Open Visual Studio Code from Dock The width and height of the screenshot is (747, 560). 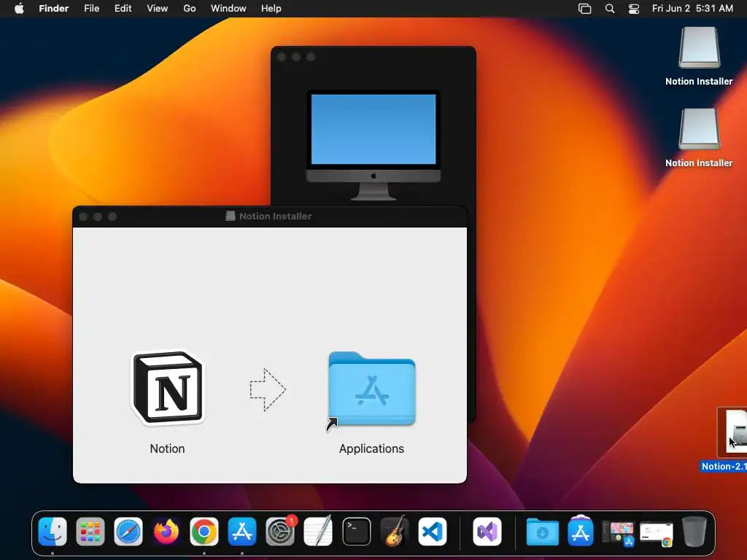(433, 532)
